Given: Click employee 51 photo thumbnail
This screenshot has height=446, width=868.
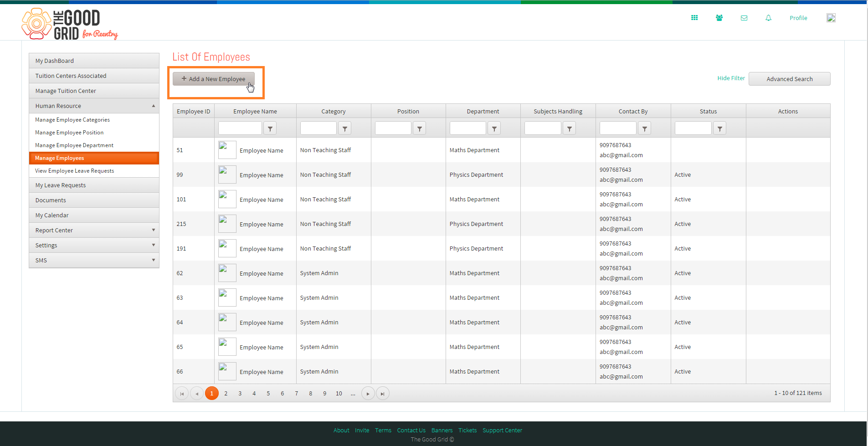Looking at the screenshot, I should 227,150.
